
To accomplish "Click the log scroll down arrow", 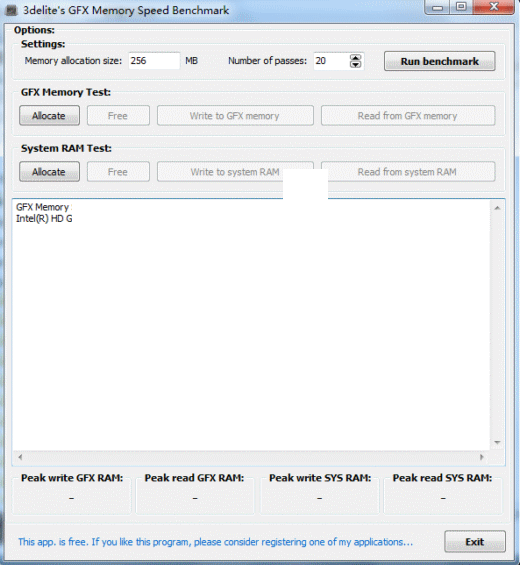I will click(x=497, y=442).
